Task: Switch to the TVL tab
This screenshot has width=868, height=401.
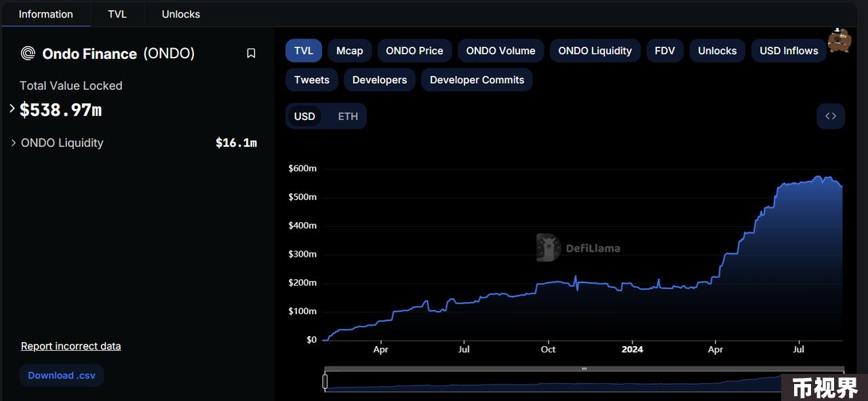Action: (117, 14)
